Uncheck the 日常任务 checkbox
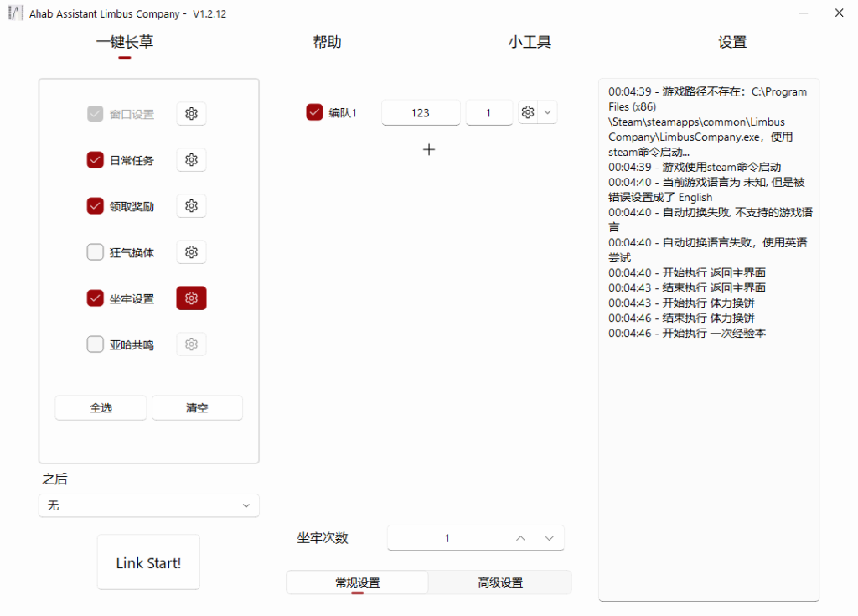 tap(96, 160)
